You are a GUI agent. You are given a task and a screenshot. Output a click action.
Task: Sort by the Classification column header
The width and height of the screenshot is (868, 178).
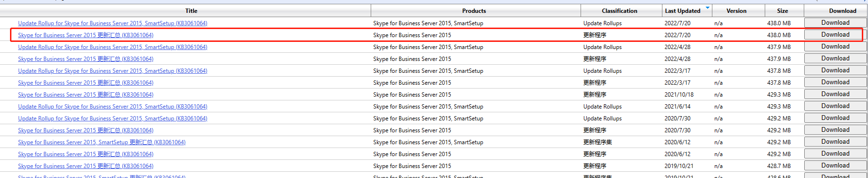click(619, 11)
